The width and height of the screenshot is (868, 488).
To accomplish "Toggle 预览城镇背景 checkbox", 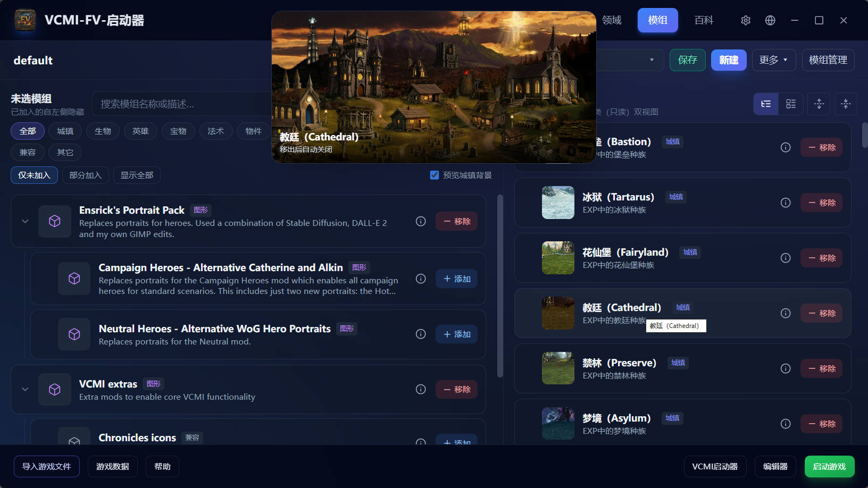I will (435, 175).
